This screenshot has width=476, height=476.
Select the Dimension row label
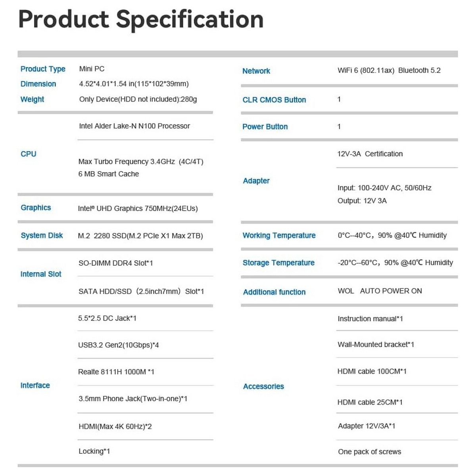click(x=38, y=84)
